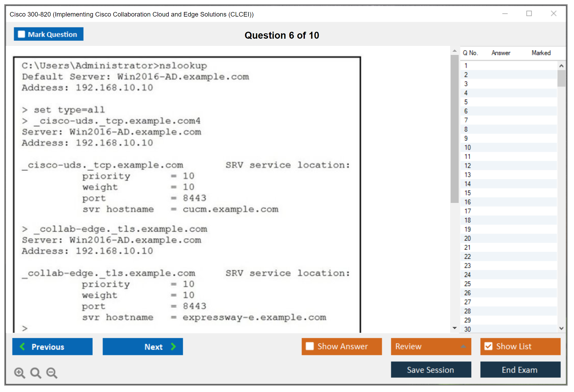Screen dimensions: 574x392
Task: Click the green right arrow on Next
Action: [x=174, y=346]
